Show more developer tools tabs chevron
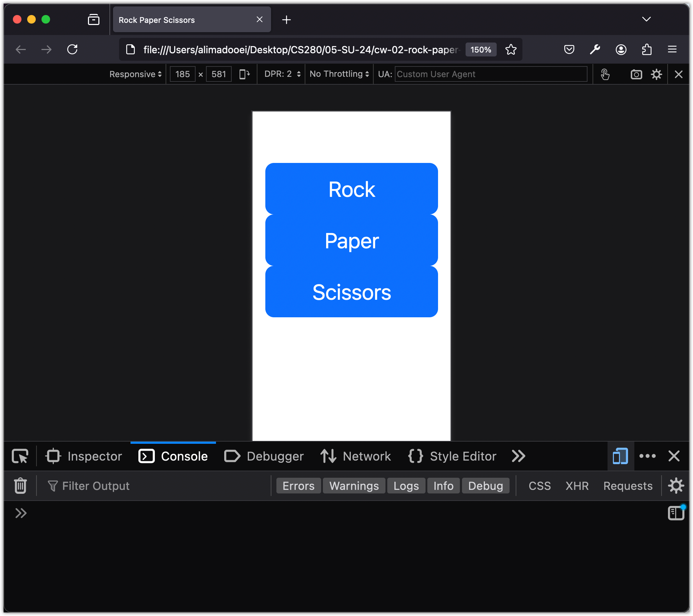 [x=518, y=456]
